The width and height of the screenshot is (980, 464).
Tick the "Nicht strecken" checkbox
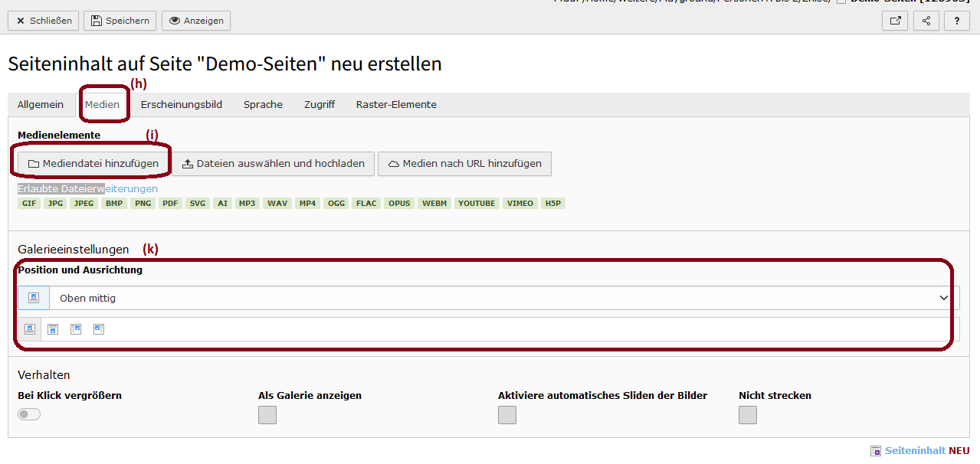(748, 415)
